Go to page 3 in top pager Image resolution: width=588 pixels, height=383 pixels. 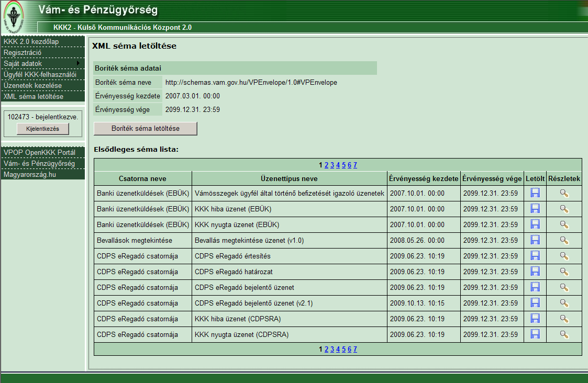click(x=332, y=165)
